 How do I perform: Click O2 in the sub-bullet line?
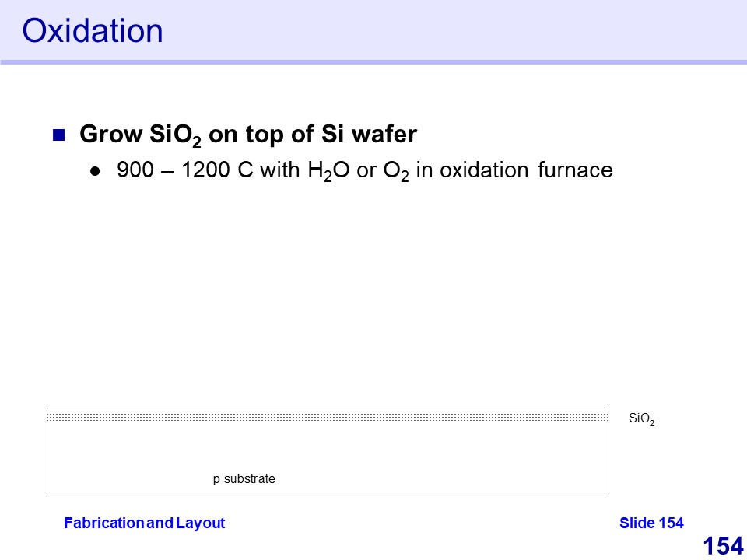point(395,170)
